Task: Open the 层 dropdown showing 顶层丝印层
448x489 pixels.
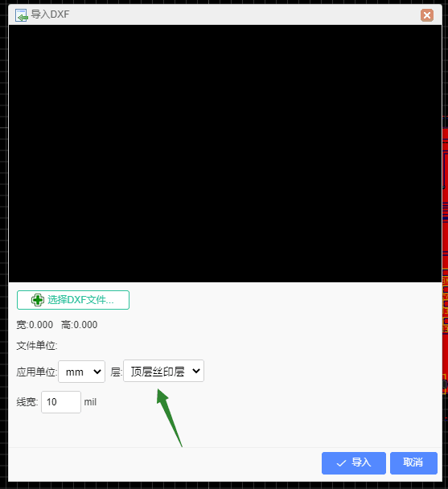Action: click(164, 371)
